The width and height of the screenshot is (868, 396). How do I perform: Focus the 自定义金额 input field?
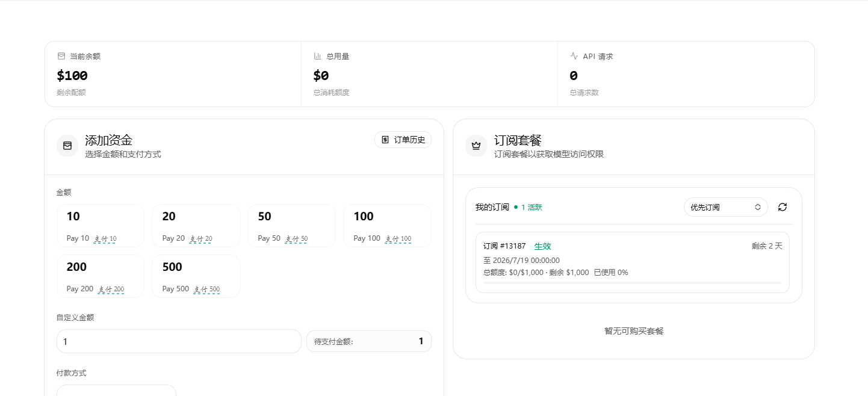tap(179, 341)
